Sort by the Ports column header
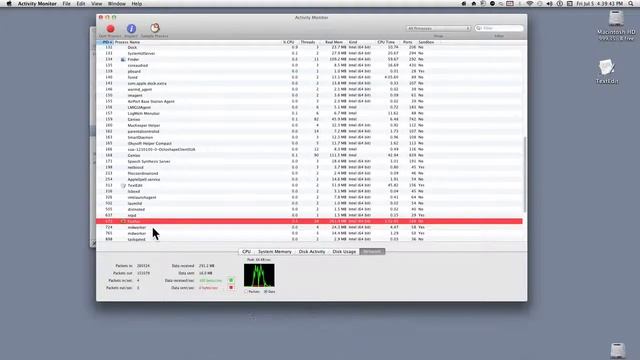The height and width of the screenshot is (360, 640). point(407,42)
